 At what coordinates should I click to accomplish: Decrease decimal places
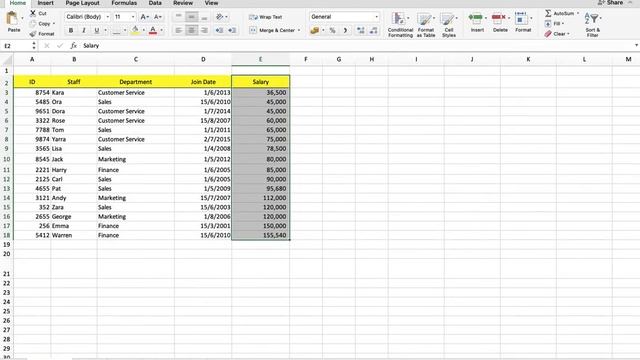(x=373, y=30)
